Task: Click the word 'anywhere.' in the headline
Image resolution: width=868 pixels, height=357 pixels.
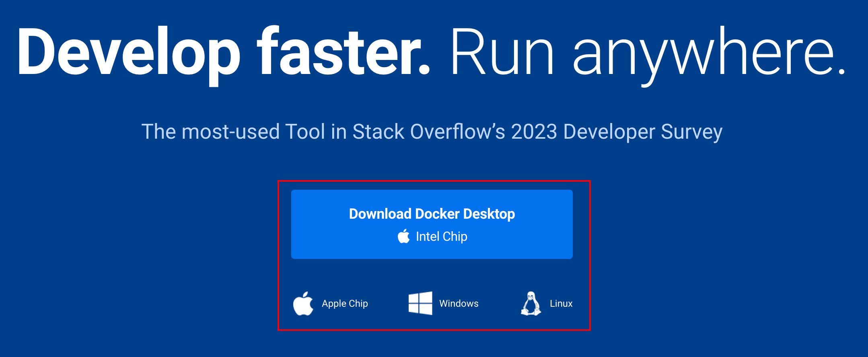Action: 709,52
